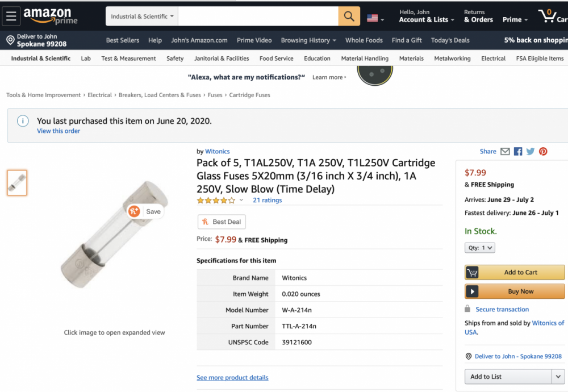Click the Honey Save button on image
This screenshot has width=568, height=392.
point(145,211)
